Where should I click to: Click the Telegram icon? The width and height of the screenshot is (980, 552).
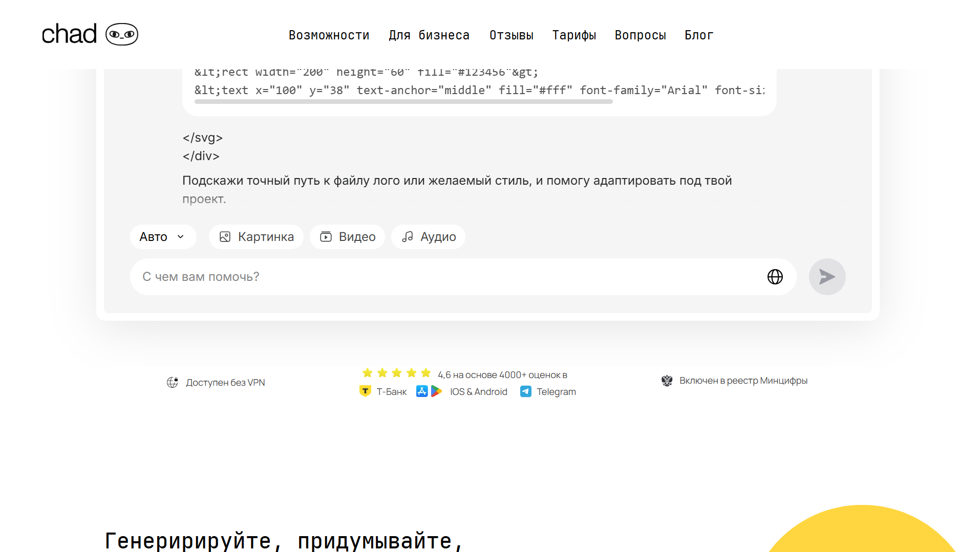(x=525, y=391)
